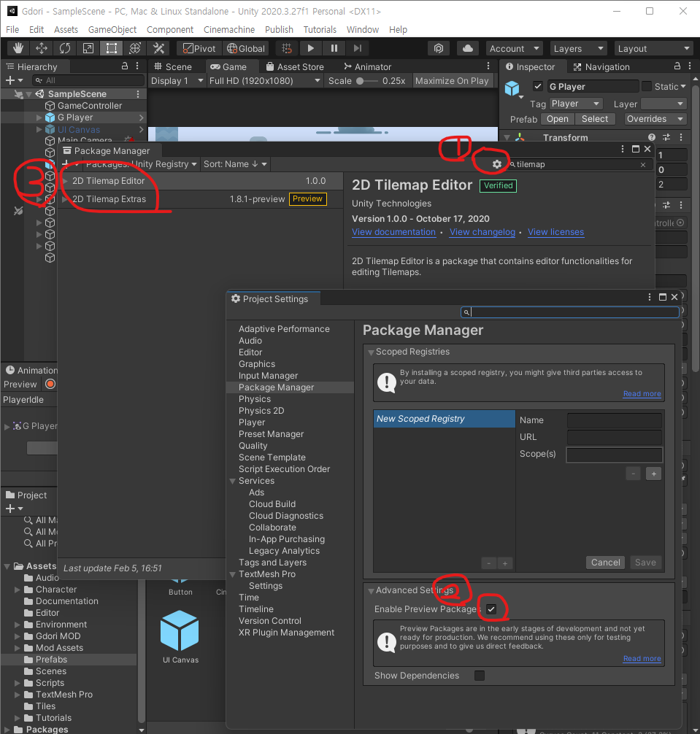Click the Project Settings search field
The height and width of the screenshot is (734, 700).
click(570, 312)
